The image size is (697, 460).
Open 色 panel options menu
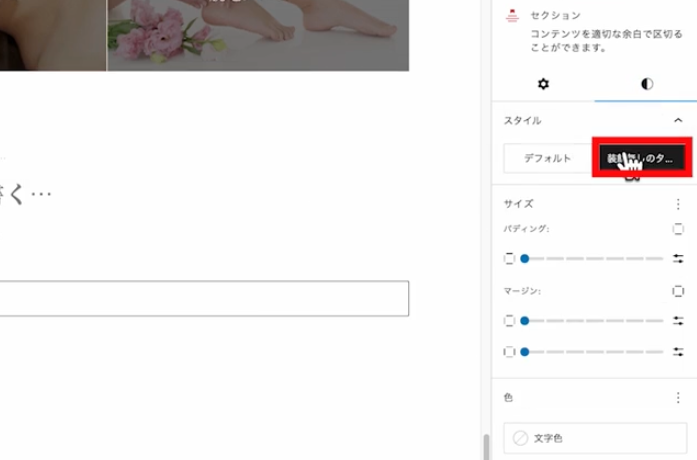pyautogui.click(x=678, y=397)
